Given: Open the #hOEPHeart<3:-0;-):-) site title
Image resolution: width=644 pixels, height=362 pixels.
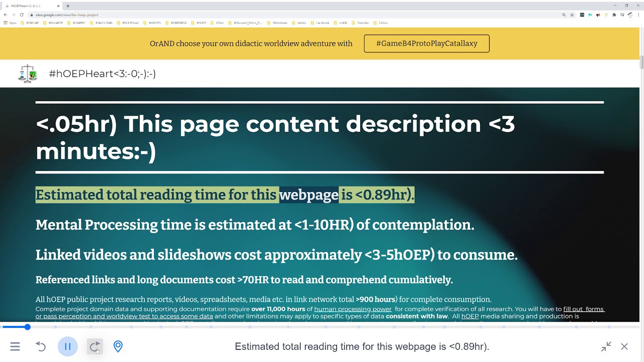Looking at the screenshot, I should coord(102,73).
